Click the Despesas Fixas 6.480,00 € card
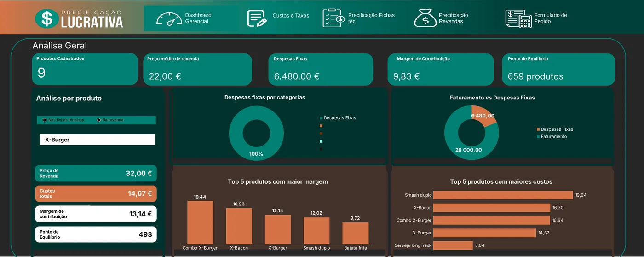Viewport: 644px width, 257px height. point(321,69)
